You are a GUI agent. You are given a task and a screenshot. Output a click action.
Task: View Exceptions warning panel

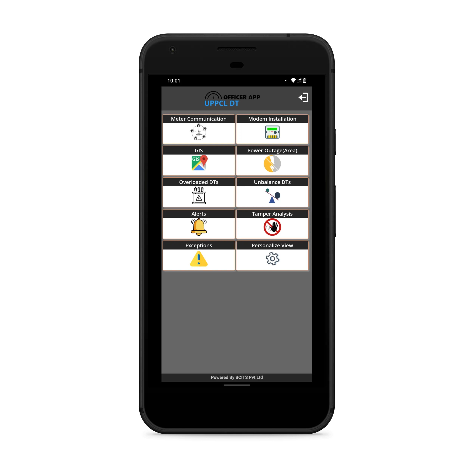point(199,257)
